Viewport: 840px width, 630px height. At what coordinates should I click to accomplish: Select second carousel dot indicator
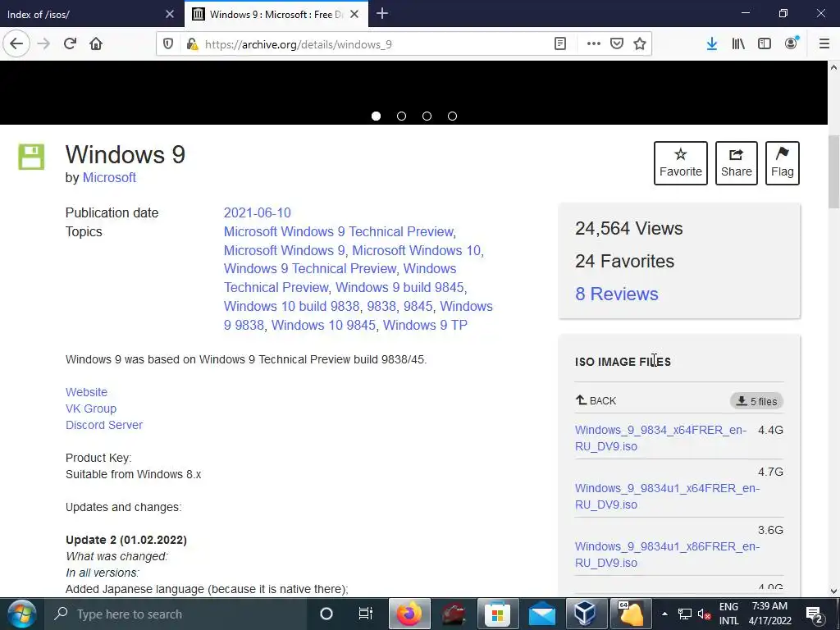click(x=401, y=116)
